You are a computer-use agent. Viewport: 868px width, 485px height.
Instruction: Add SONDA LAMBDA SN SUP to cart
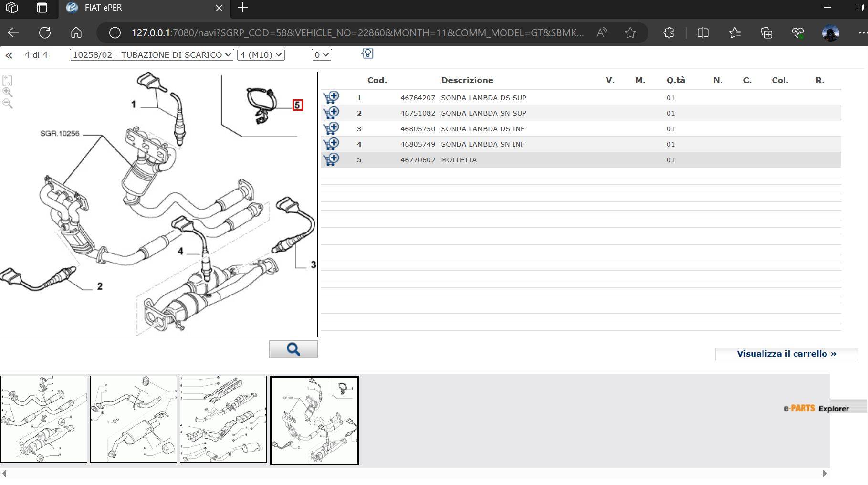point(331,113)
